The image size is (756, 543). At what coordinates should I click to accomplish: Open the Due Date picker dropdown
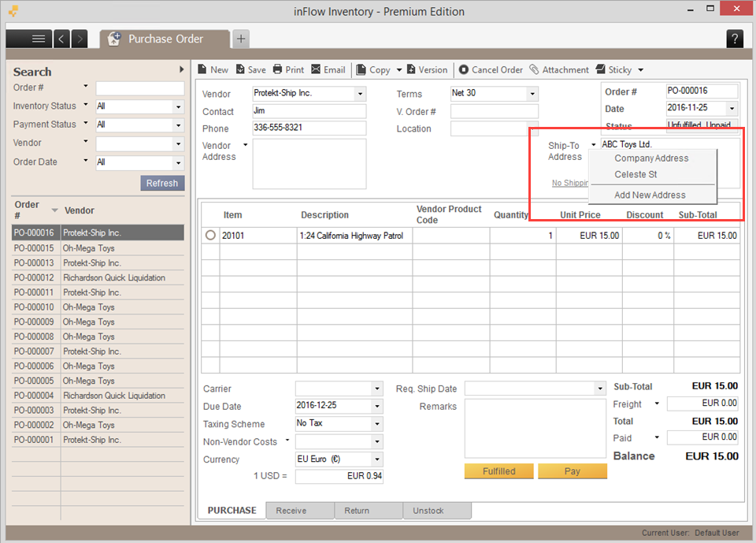pyautogui.click(x=377, y=407)
